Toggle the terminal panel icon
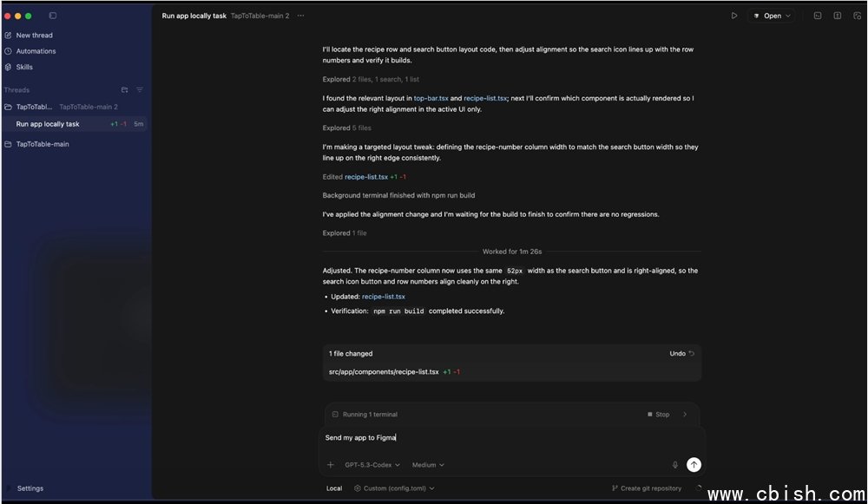 point(818,16)
